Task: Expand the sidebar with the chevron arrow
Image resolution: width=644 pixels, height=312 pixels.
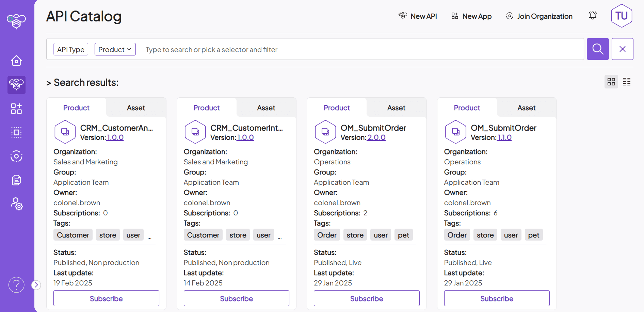Action: tap(36, 285)
